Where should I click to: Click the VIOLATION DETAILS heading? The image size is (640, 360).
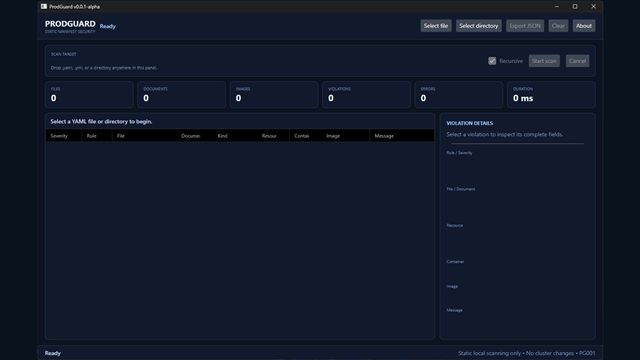pos(469,123)
